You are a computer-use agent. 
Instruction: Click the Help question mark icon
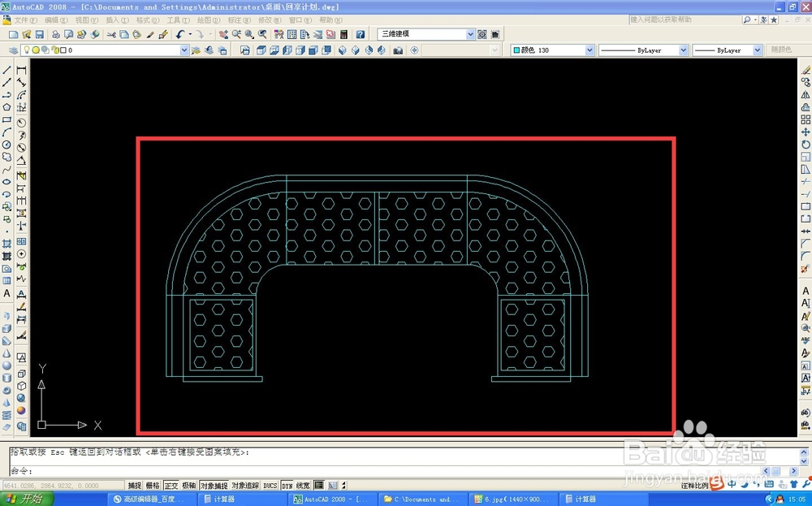click(x=360, y=34)
